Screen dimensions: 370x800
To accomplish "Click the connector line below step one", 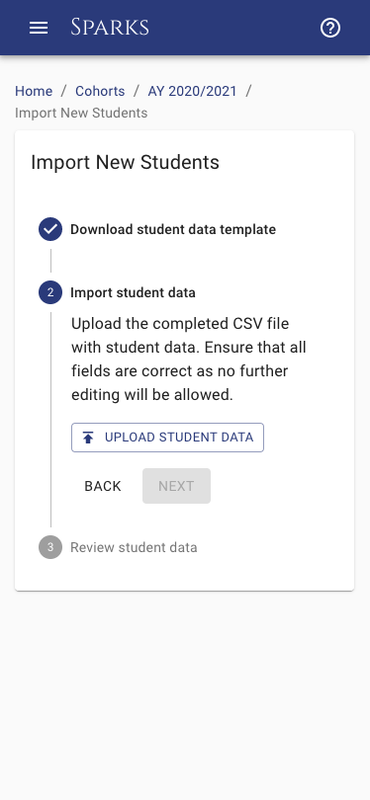I will [x=51, y=261].
